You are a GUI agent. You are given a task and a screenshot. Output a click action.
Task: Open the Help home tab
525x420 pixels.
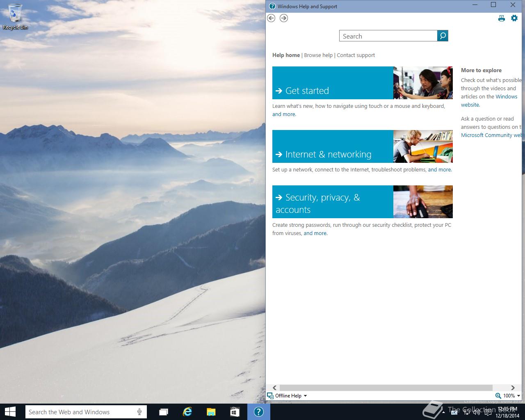[x=286, y=55]
